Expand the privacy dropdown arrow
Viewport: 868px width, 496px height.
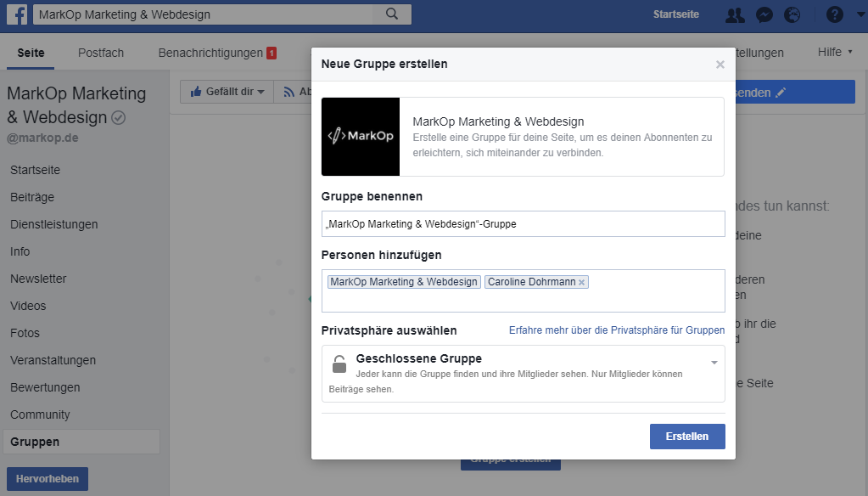click(714, 363)
